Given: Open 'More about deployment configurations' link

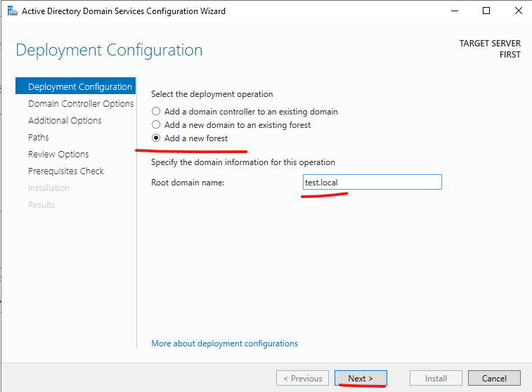Looking at the screenshot, I should 225,344.
